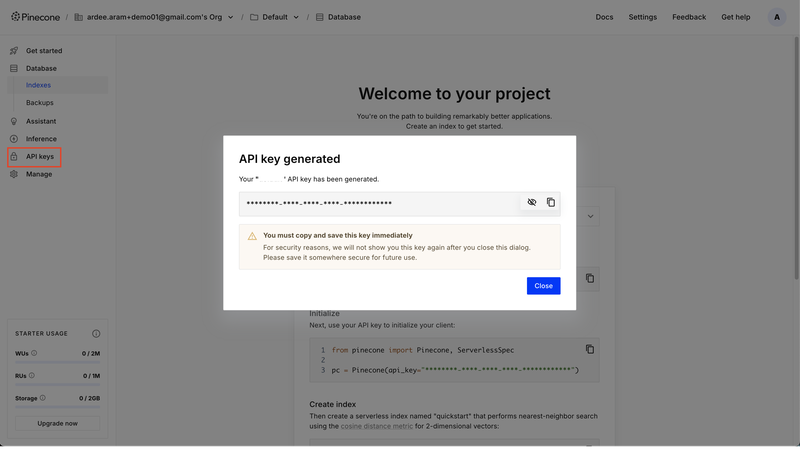Open the cosine distance metric link
This screenshot has width=800, height=472.
(377, 426)
